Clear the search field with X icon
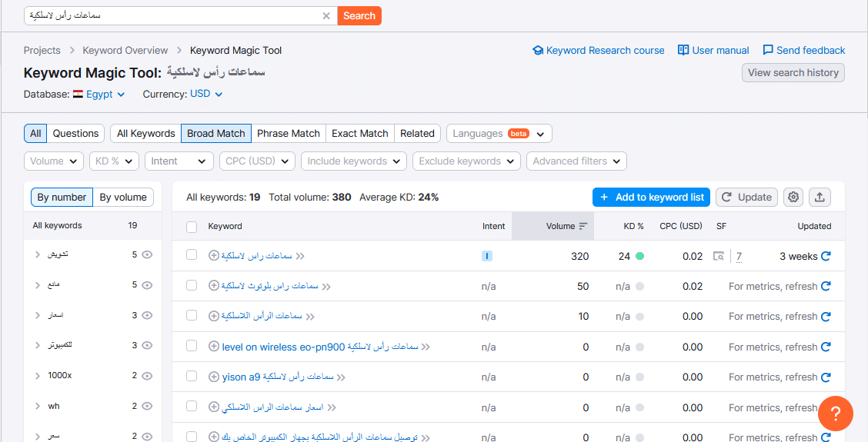Image resolution: width=868 pixels, height=442 pixels. click(x=326, y=16)
